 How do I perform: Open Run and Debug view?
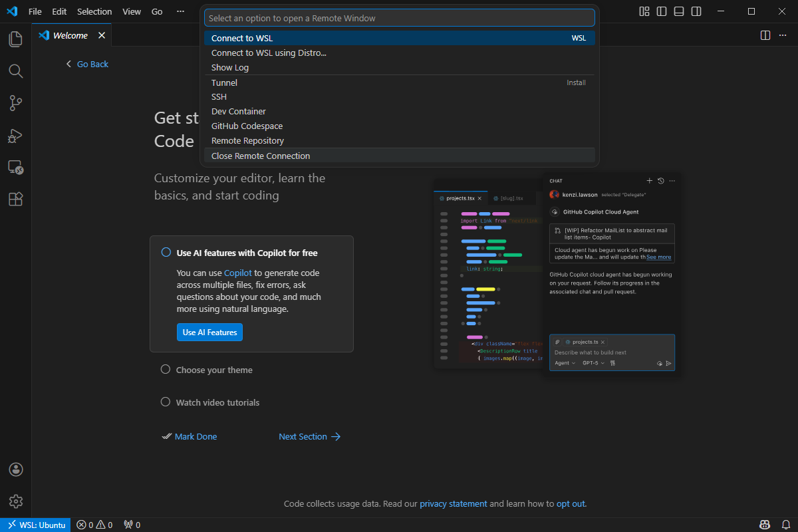[x=15, y=135]
